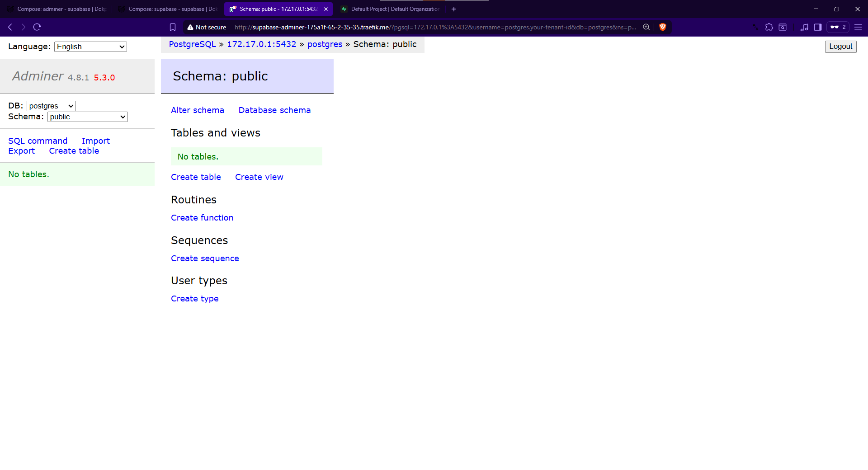
Task: Open the zoom magnifier in address bar
Action: [646, 27]
